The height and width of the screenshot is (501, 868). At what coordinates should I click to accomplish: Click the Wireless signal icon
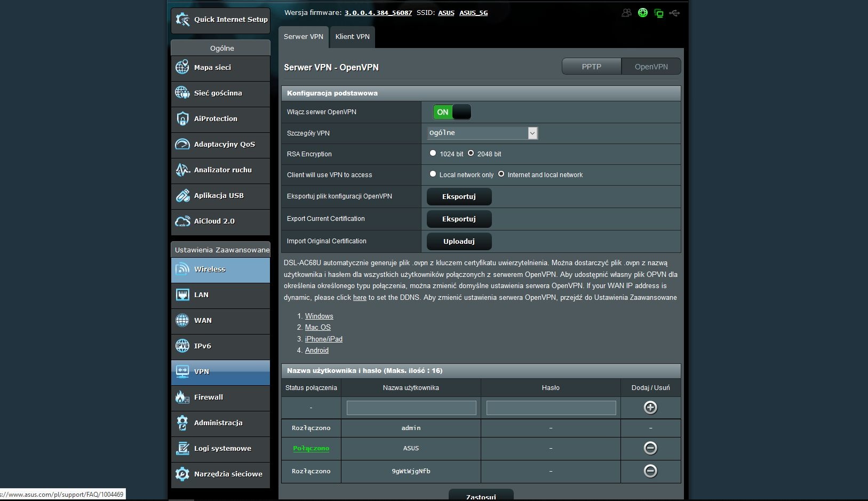(x=182, y=269)
